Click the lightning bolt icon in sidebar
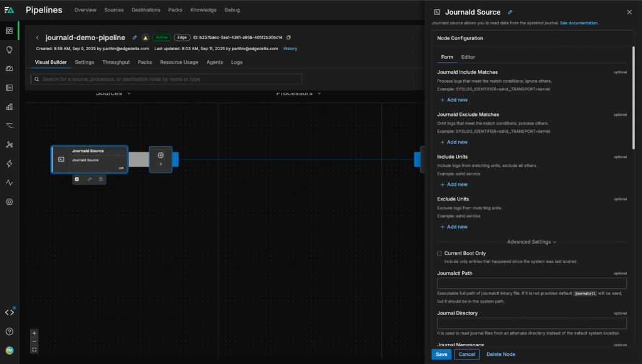 pyautogui.click(x=9, y=164)
